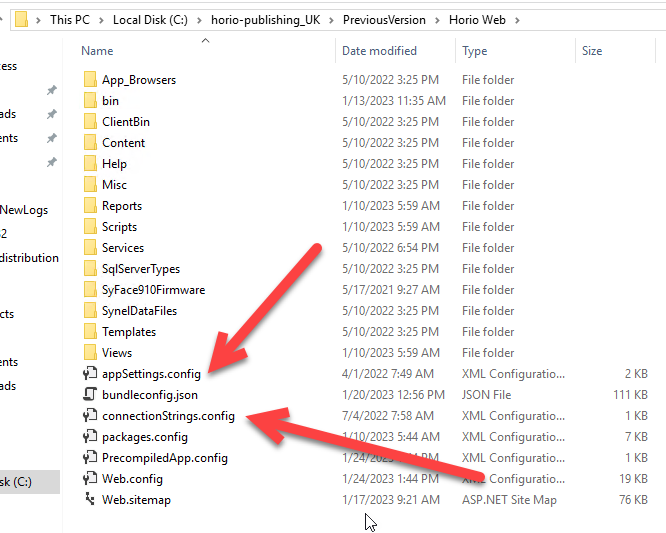
Task: Click the appSettings.config file icon
Action: 90,373
